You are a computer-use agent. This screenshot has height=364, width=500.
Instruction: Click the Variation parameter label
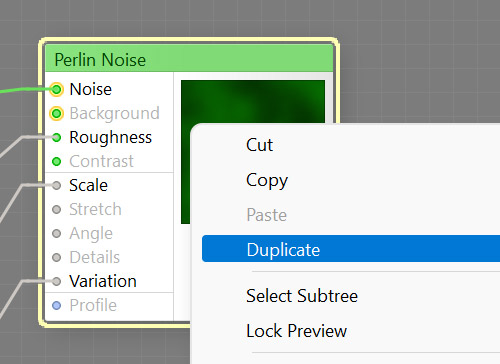103,281
